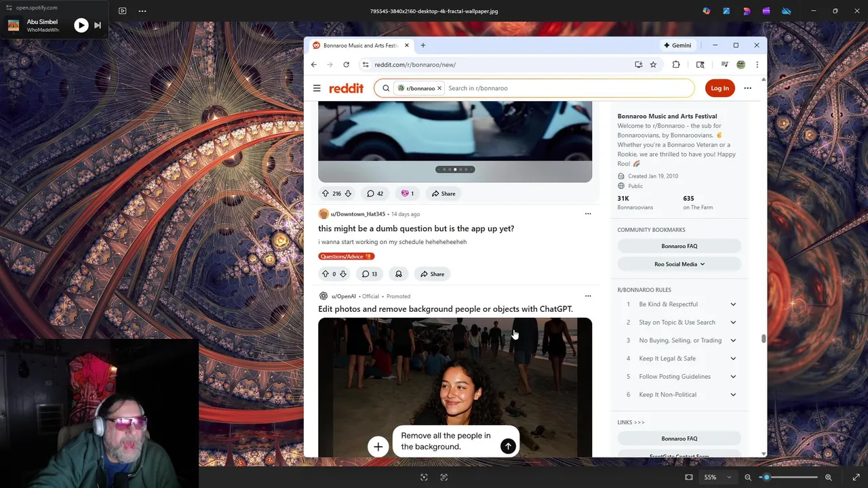The height and width of the screenshot is (488, 868).
Task: Adjust the Photos zoom slider
Action: [x=788, y=477]
